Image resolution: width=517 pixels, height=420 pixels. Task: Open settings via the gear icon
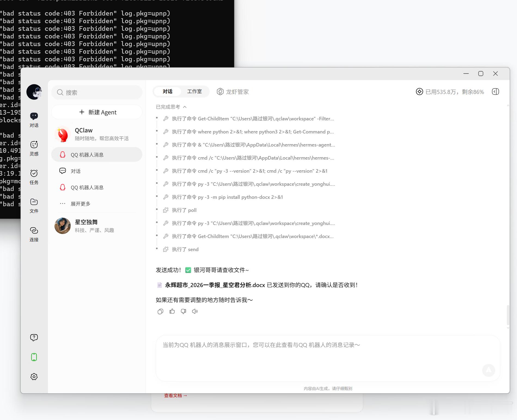(34, 377)
